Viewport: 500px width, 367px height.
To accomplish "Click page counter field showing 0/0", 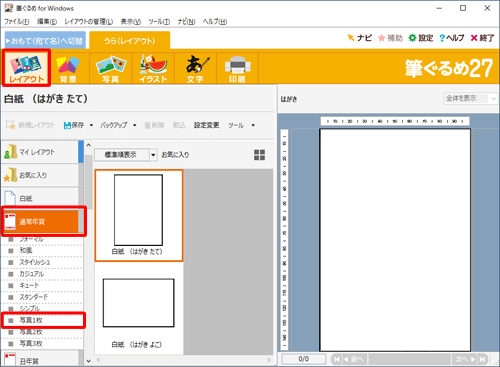I will 303,359.
